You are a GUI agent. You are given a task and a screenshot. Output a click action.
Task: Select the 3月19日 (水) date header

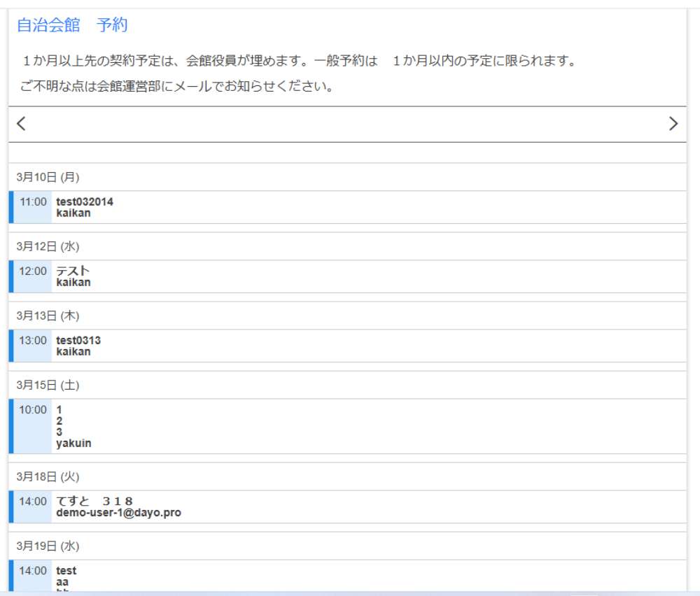pyautogui.click(x=48, y=546)
